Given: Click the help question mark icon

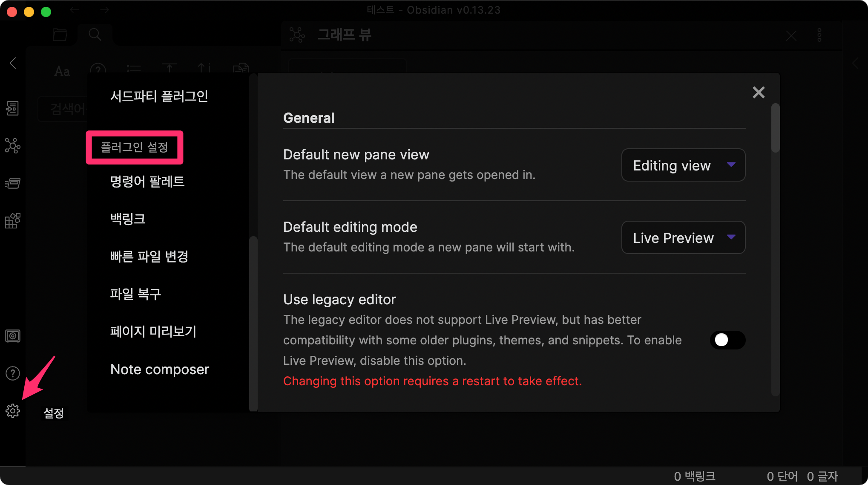Looking at the screenshot, I should coord(13,373).
